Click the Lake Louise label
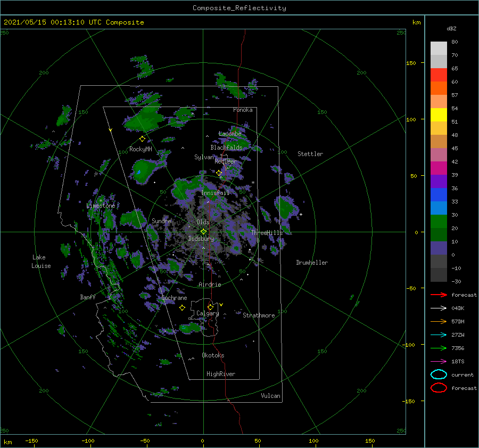Screen dimensions: 479x448 [x=41, y=262]
